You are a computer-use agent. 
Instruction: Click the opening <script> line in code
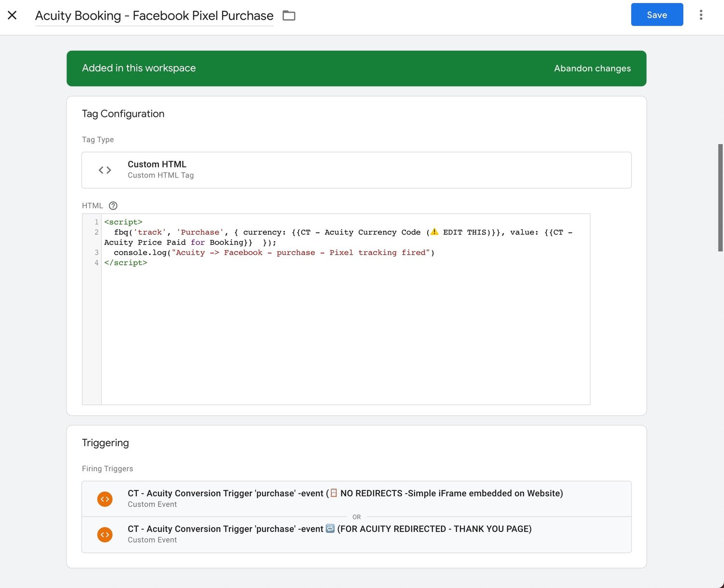(123, 222)
